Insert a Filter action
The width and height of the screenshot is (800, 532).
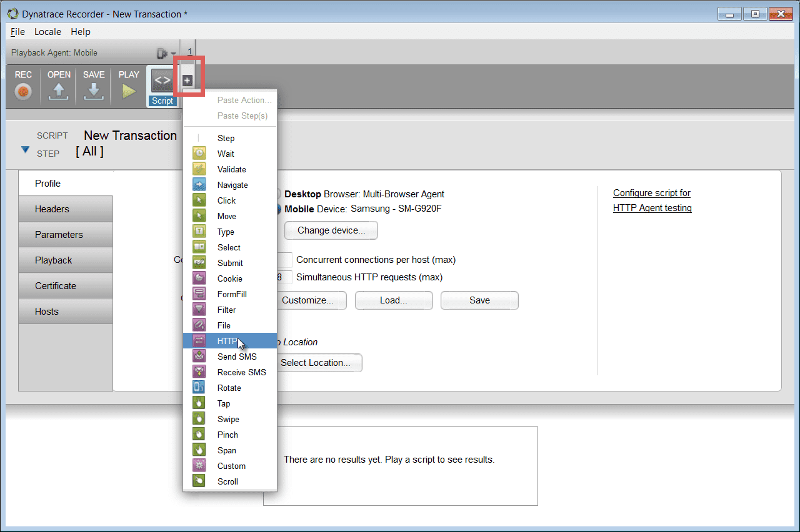point(230,310)
